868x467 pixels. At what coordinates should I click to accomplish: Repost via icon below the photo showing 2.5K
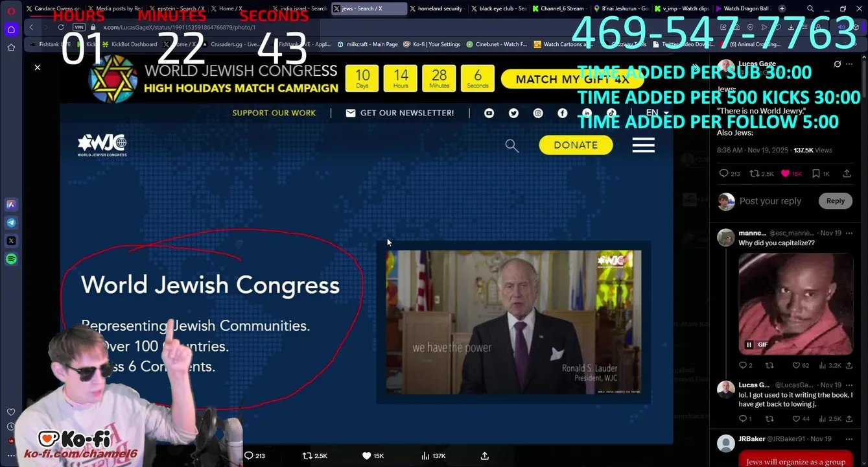click(x=315, y=455)
